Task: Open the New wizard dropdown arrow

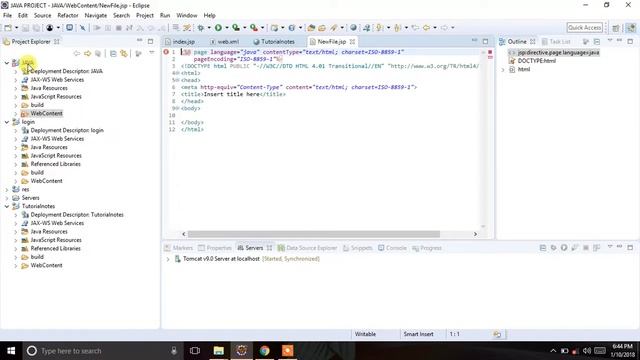Action: pyautogui.click(x=16, y=28)
